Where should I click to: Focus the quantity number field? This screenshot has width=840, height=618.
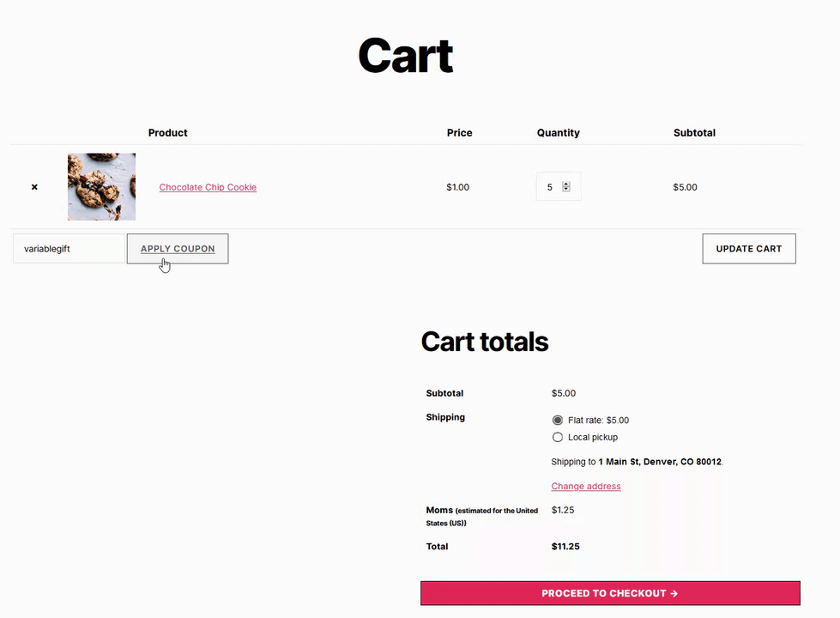tap(550, 187)
